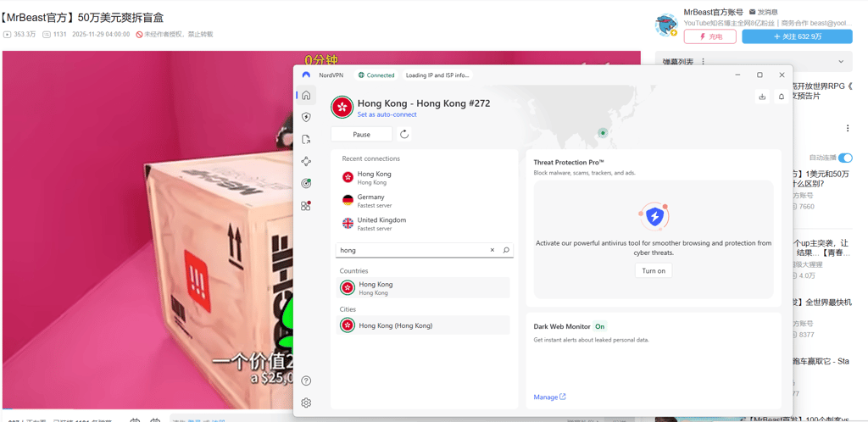Open the apps grid icon in sidebar

[306, 206]
